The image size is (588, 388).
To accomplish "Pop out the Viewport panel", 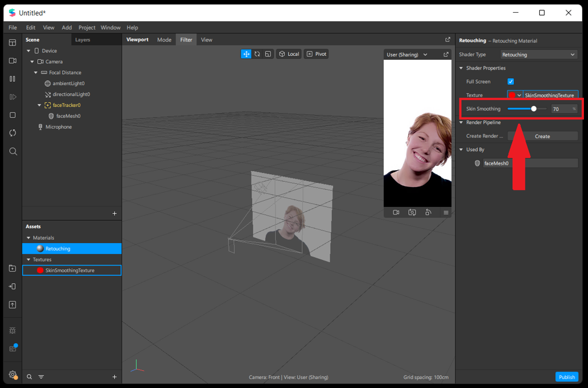I will pyautogui.click(x=448, y=40).
